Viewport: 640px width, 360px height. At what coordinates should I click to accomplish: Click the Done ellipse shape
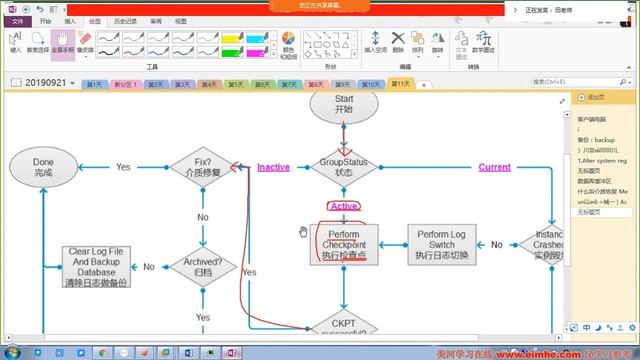[x=43, y=167]
